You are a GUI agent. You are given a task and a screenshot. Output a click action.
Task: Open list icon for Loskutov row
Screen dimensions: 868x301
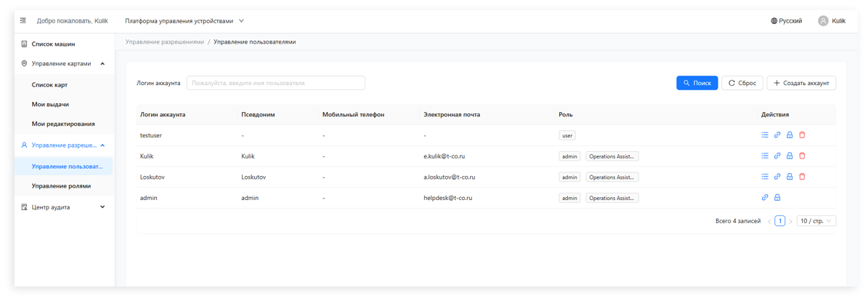pos(765,176)
